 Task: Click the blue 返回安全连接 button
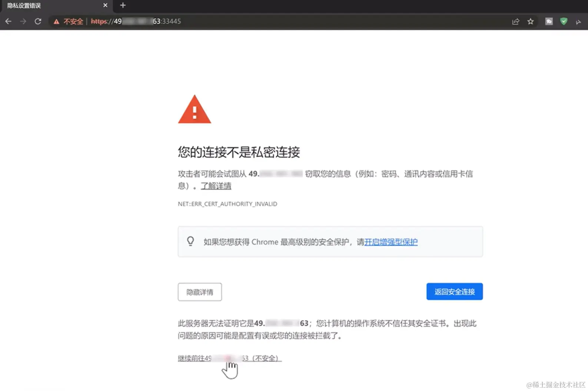(455, 292)
